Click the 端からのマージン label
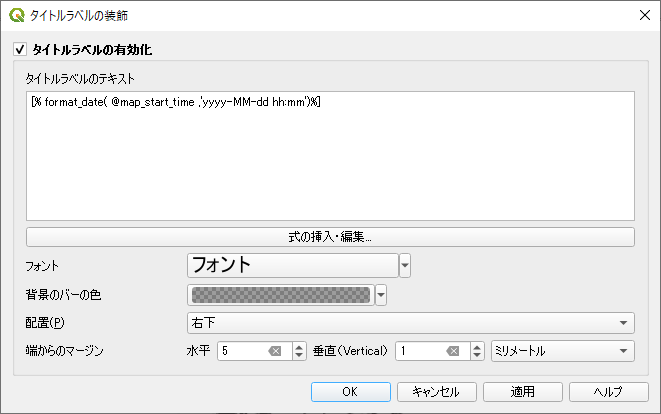661x414 pixels. (x=64, y=351)
